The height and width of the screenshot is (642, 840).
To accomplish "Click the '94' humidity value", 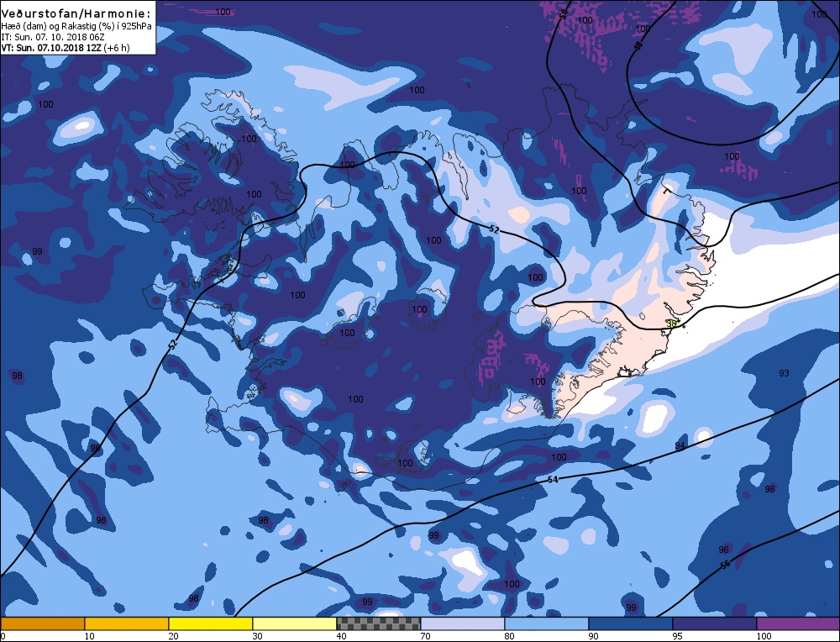I will pos(680,446).
